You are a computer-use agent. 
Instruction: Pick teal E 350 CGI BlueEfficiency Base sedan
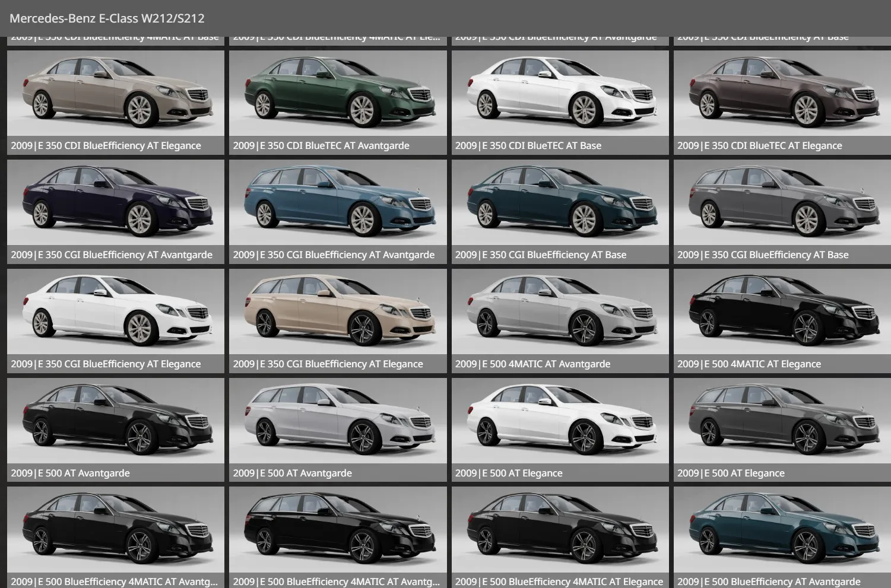(x=560, y=211)
